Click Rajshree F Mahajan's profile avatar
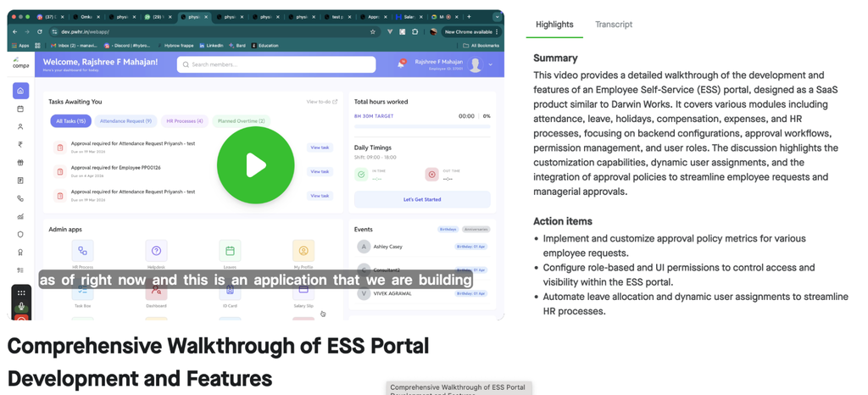Screen dimensions: 868x395 pos(475,64)
